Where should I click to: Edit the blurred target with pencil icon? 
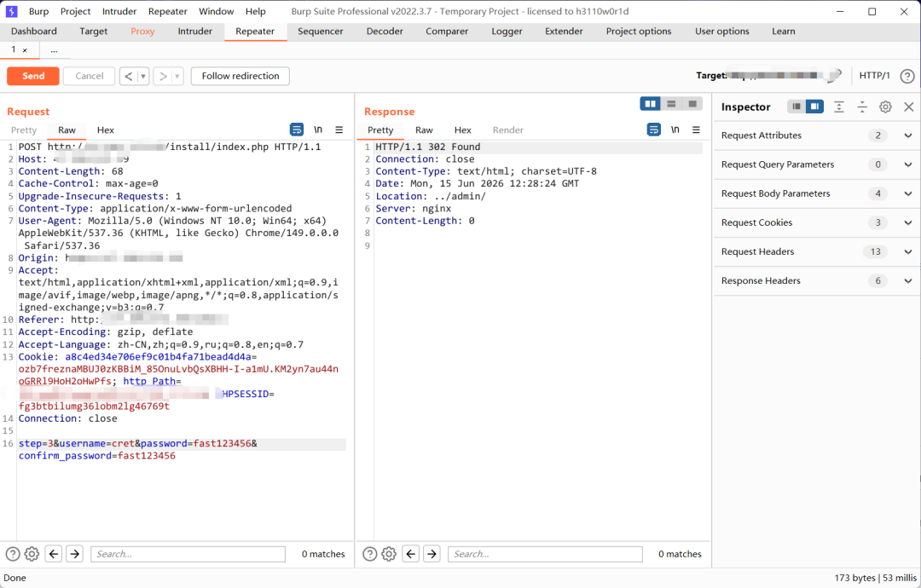click(836, 75)
